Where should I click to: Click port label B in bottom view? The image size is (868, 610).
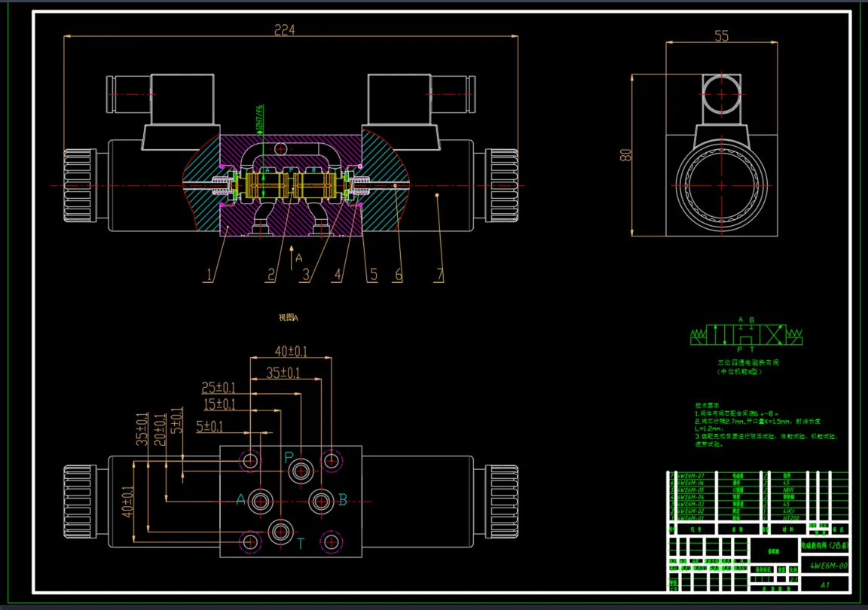343,500
